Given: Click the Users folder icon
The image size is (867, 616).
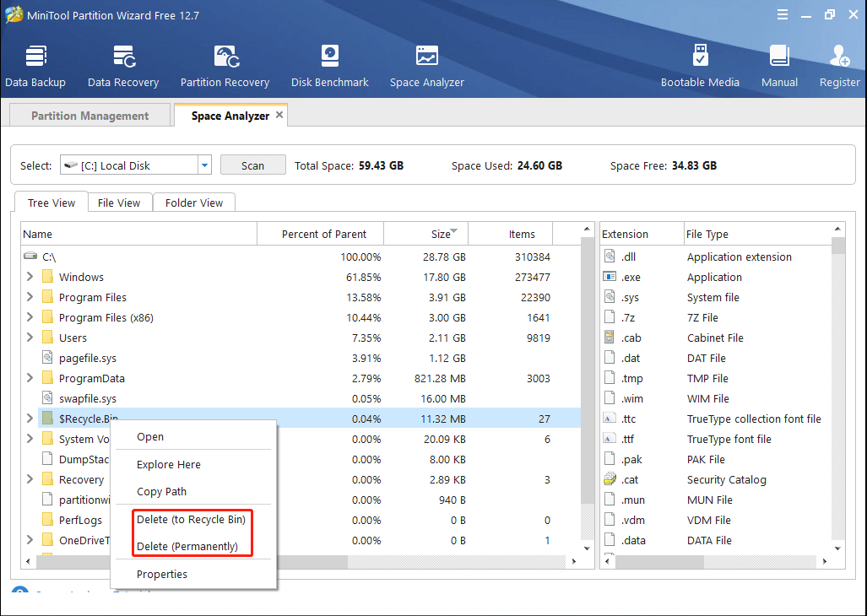Looking at the screenshot, I should [x=47, y=338].
